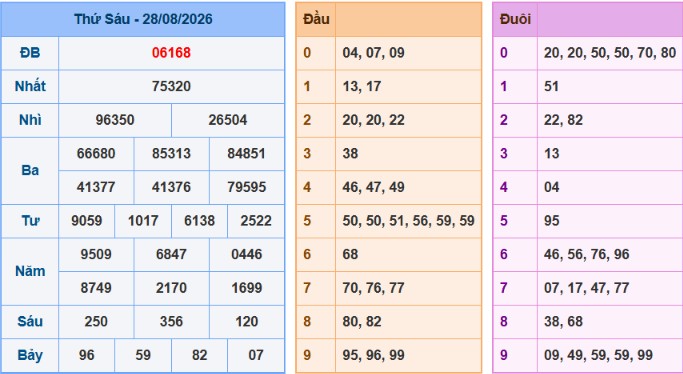The height and width of the screenshot is (374, 683).
Task: Click the Nhất row label
Action: point(30,86)
